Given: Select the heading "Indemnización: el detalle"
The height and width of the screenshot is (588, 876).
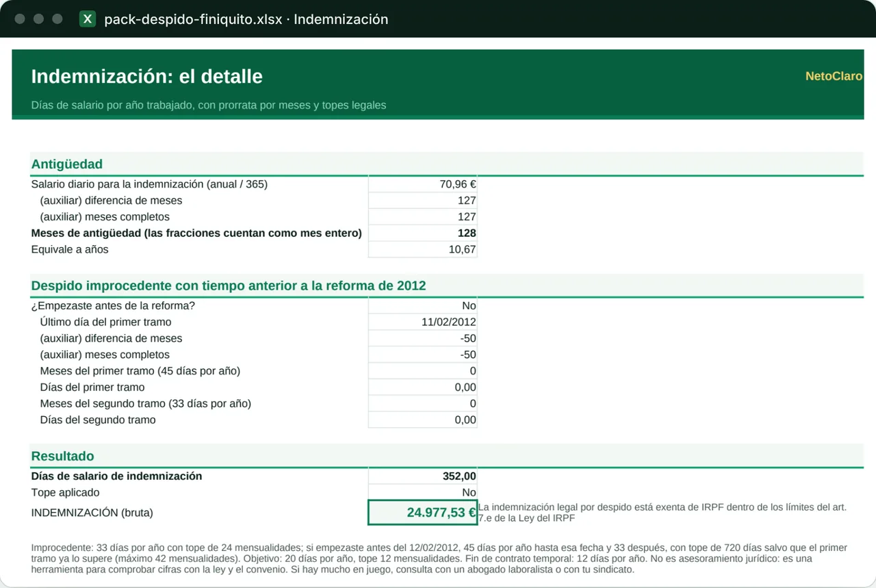Looking at the screenshot, I should 147,76.
